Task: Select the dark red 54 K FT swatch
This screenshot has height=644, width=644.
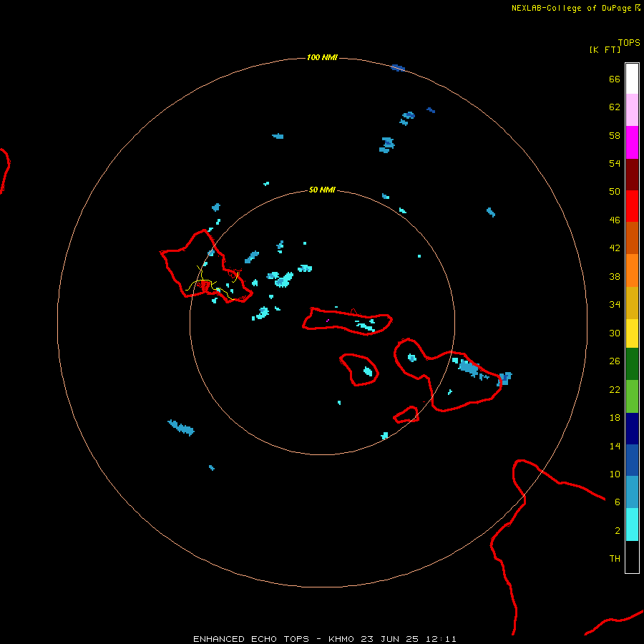Action: point(632,175)
